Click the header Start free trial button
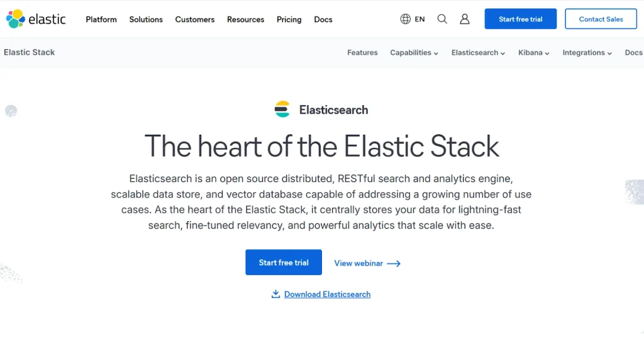Image resolution: width=644 pixels, height=340 pixels. coord(520,19)
